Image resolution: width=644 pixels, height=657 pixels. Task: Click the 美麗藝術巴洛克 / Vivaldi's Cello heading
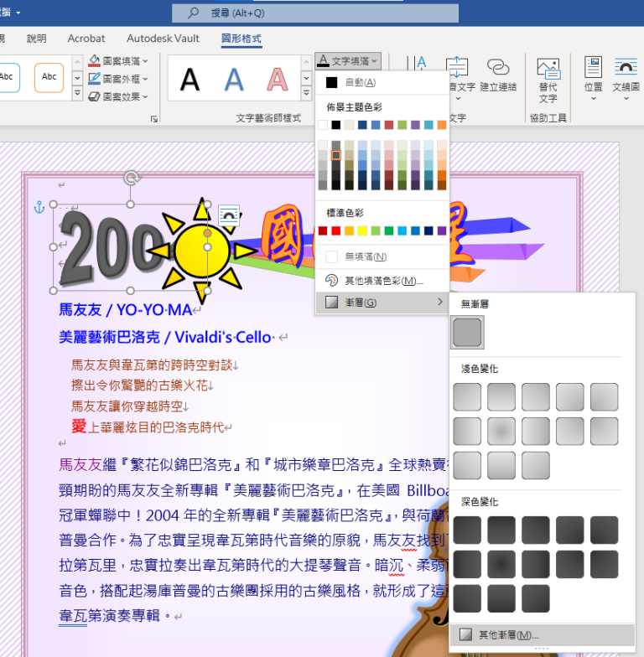point(165,337)
